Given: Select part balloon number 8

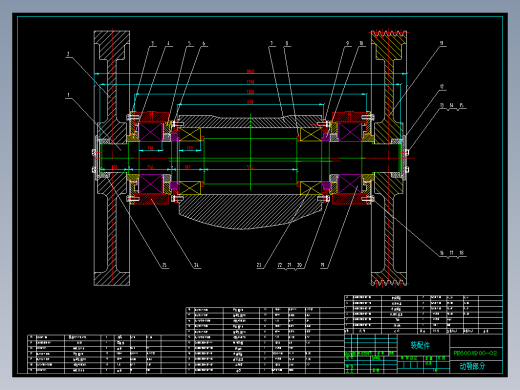Looking at the screenshot, I should (x=287, y=43).
